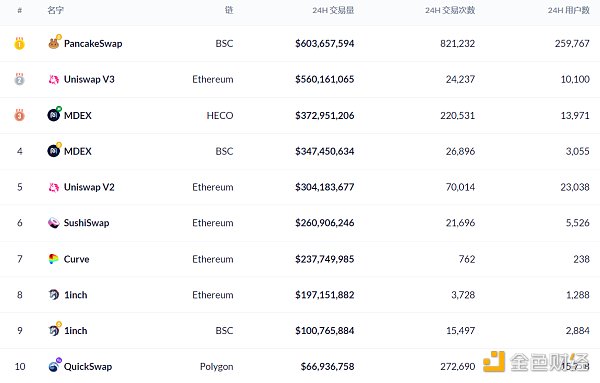Click the MDEX HECO logo icon
Screen dimensions: 600x383
tap(54, 114)
